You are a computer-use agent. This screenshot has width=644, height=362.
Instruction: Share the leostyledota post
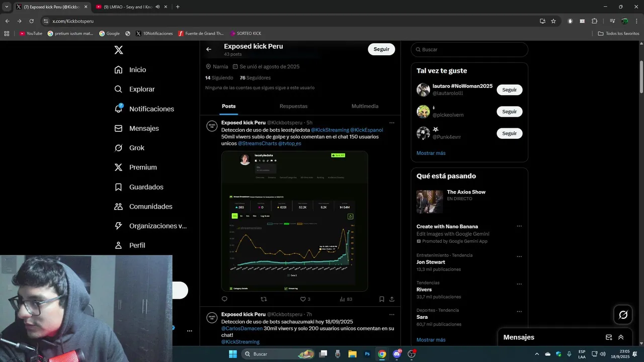[392, 299]
